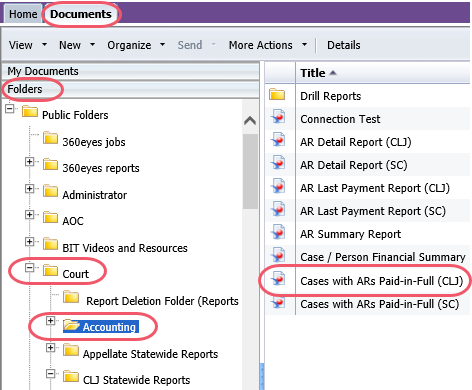Switch to the Documents tab
Screen dimensions: 472x390
tap(81, 14)
